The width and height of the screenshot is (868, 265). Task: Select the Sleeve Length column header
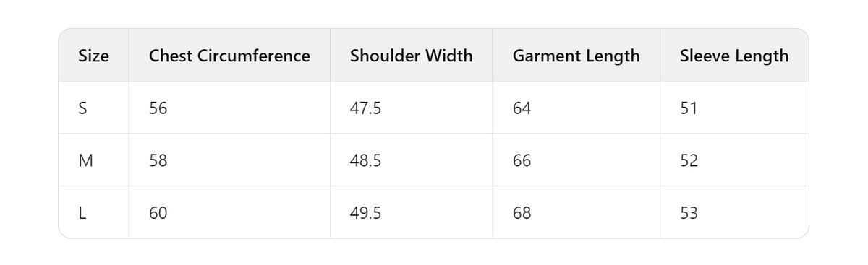(734, 56)
